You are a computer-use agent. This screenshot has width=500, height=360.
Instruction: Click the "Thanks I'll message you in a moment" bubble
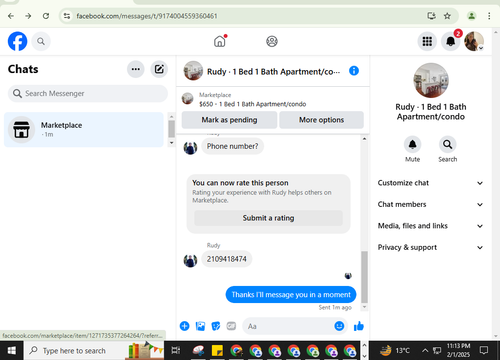[x=291, y=295]
